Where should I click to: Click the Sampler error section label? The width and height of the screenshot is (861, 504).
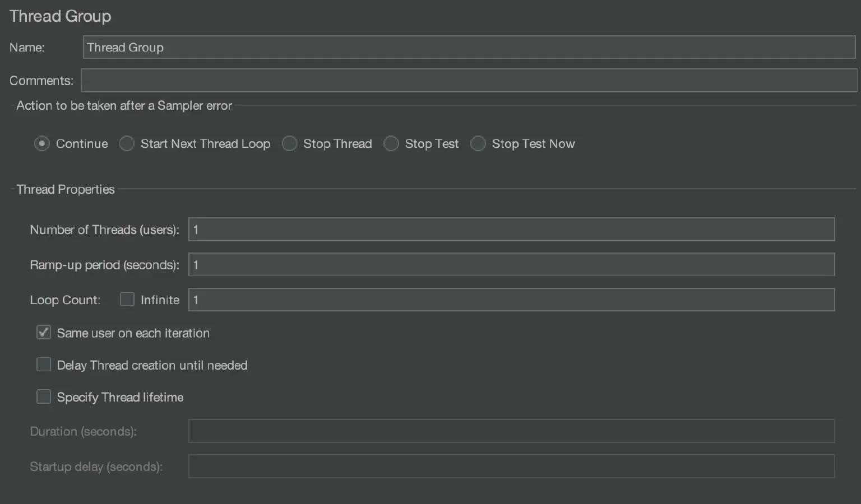124,105
